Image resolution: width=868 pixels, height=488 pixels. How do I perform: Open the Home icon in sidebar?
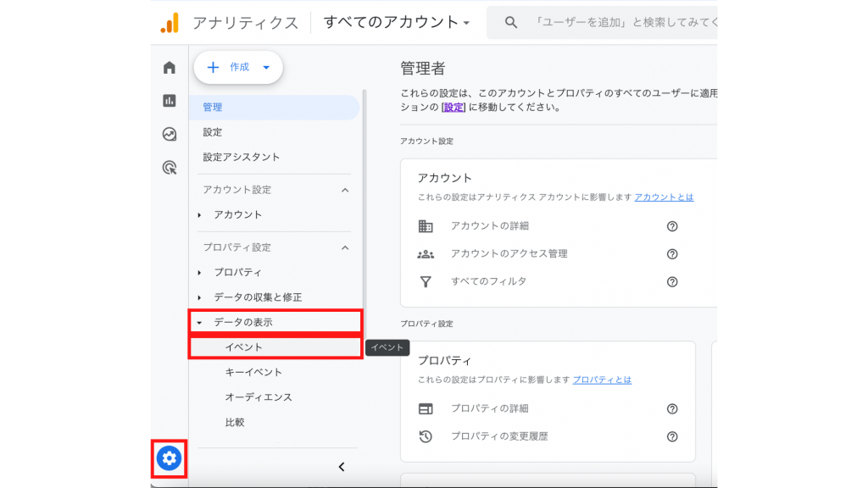point(170,68)
